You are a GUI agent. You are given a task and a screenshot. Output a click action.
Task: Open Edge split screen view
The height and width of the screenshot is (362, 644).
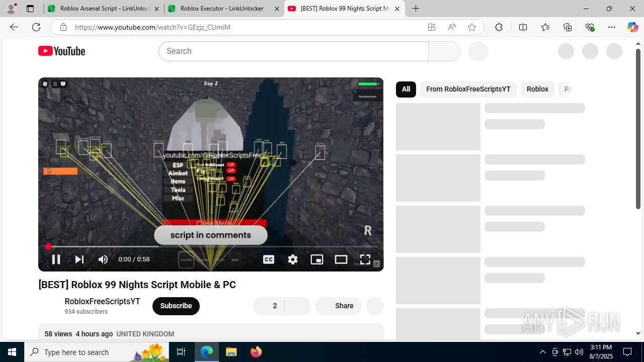pos(523,27)
